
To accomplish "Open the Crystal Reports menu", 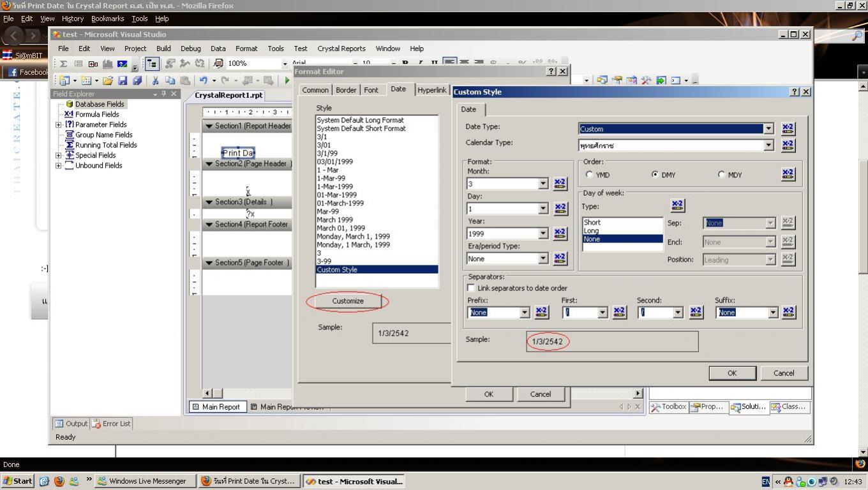I will tap(341, 48).
